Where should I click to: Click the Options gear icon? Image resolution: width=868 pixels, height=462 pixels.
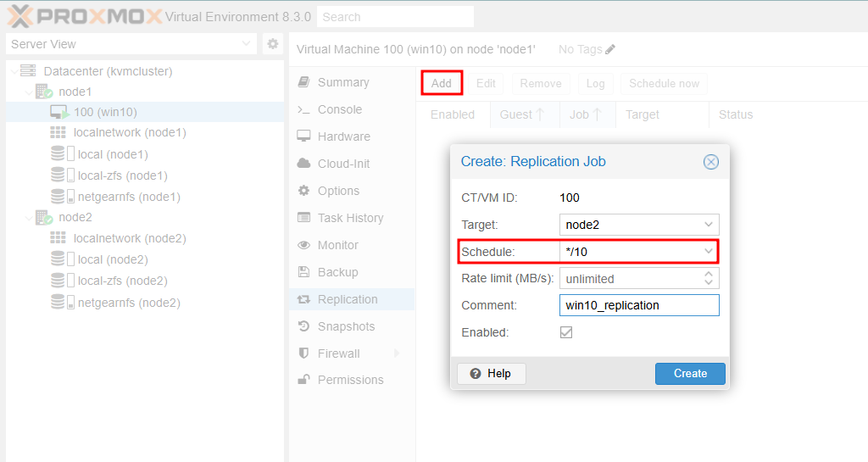(303, 191)
